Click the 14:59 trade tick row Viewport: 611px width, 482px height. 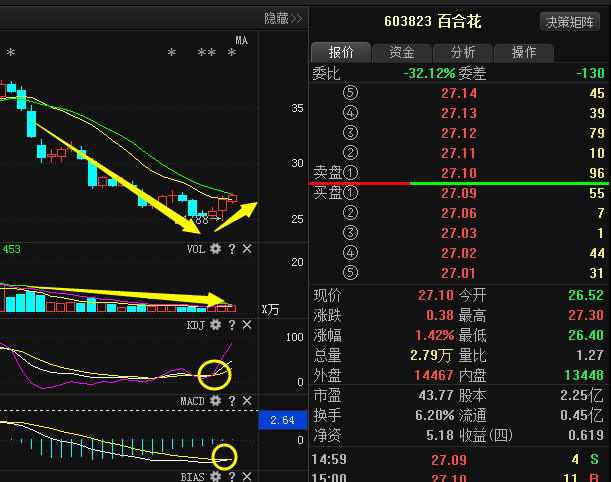pyautogui.click(x=460, y=460)
